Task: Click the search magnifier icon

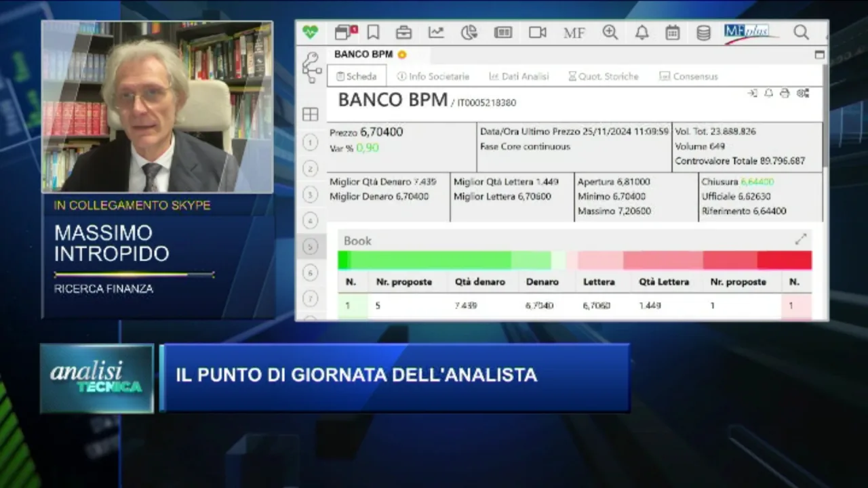Action: pyautogui.click(x=801, y=32)
